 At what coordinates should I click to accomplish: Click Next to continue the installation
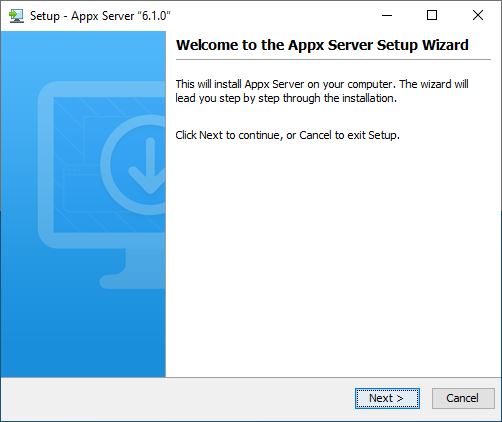pyautogui.click(x=387, y=398)
